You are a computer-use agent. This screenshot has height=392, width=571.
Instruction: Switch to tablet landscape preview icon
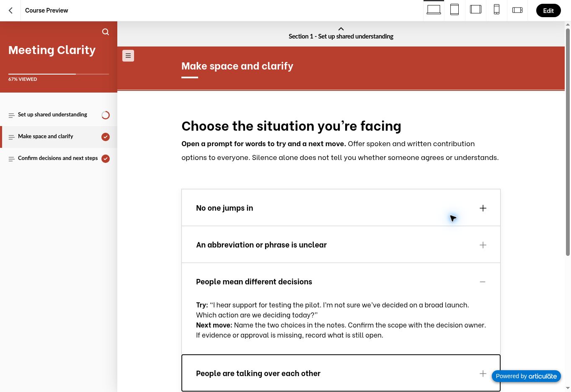pos(475,9)
